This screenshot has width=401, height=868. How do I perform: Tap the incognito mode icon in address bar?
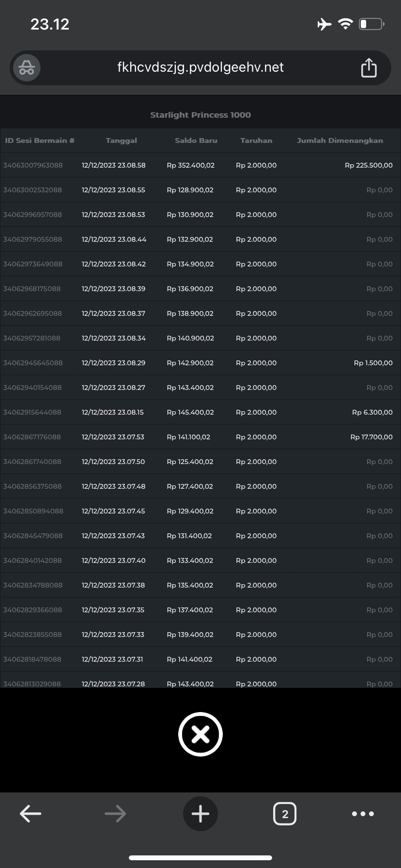[27, 68]
